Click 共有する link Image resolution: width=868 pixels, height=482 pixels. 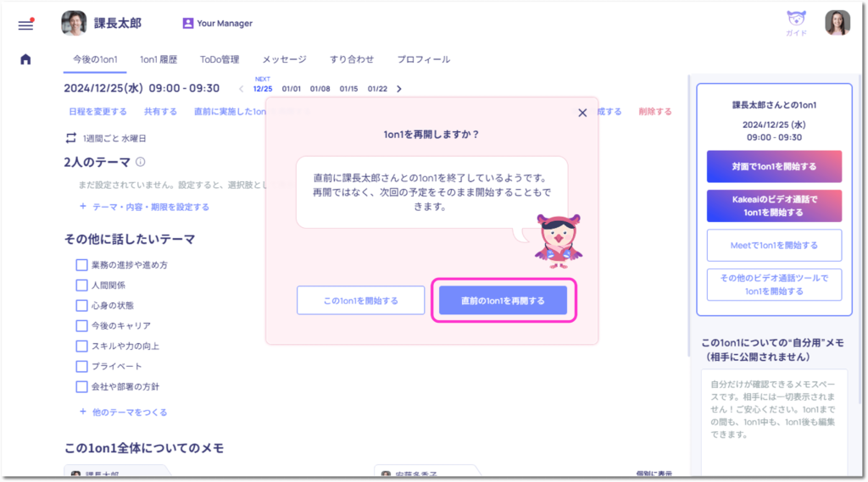160,112
